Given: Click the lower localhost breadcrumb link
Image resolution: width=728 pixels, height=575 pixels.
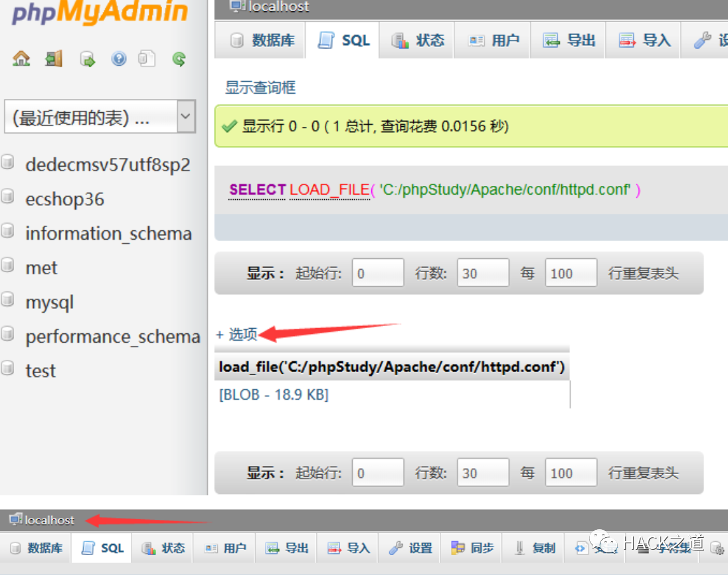Looking at the screenshot, I should pos(49,521).
